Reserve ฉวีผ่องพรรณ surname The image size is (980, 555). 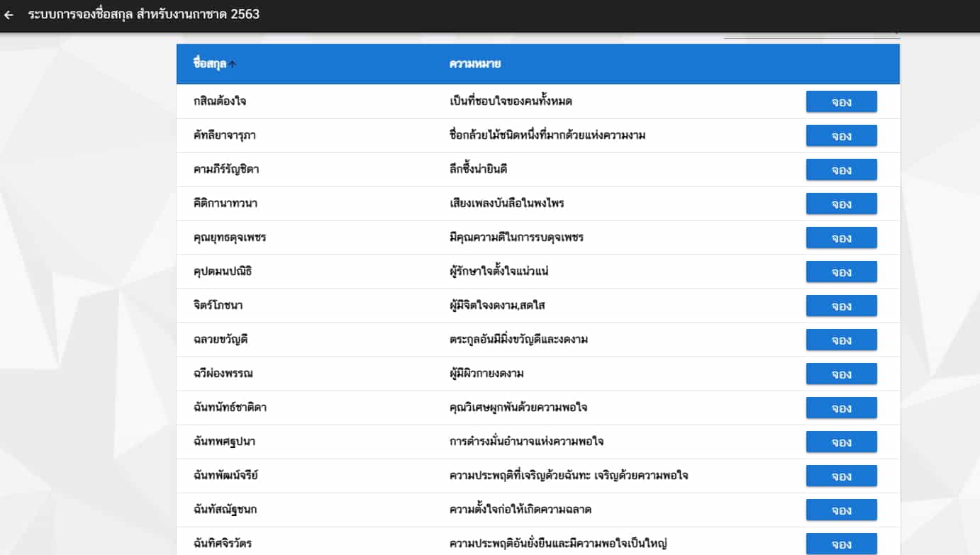[841, 374]
